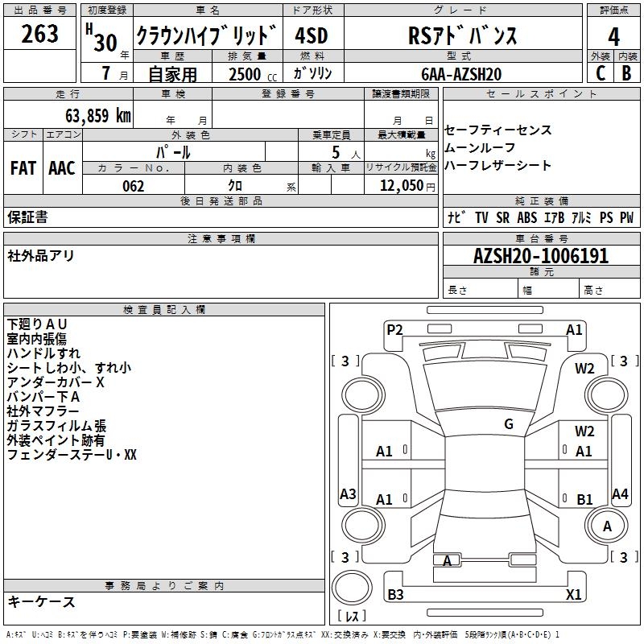Image resolution: width=644 pixels, height=644 pixels.
Task: Click the door type 4SD
Action: [312, 35]
